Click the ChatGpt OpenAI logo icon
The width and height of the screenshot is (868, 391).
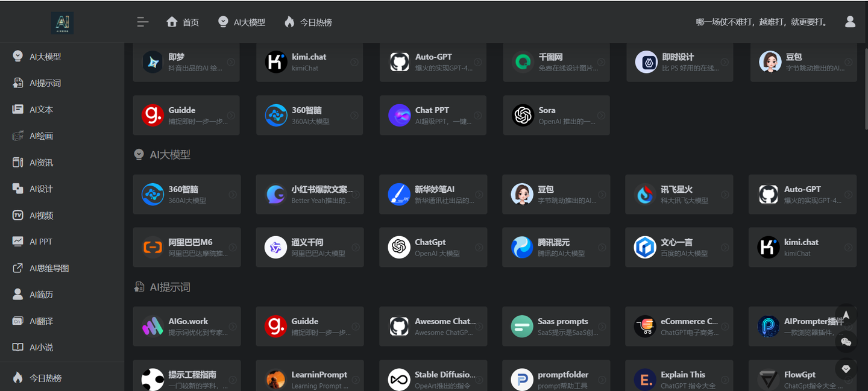tap(399, 247)
